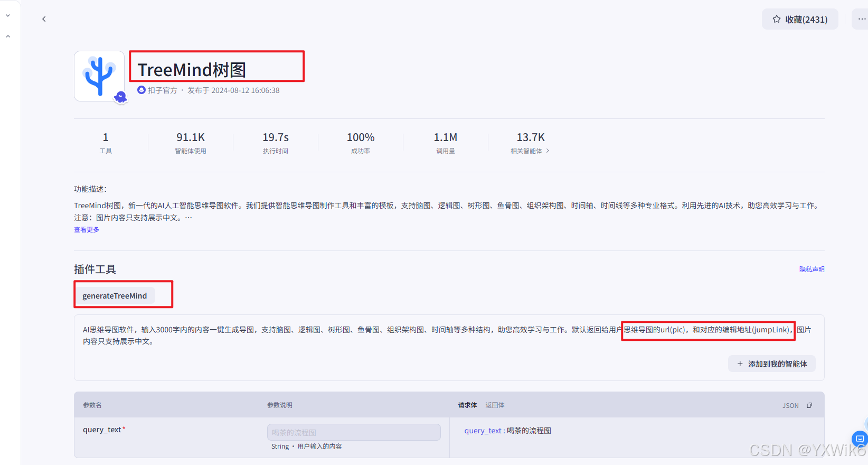Click the 参数说明 column header
Screen dimensions: 868x465
pos(280,405)
